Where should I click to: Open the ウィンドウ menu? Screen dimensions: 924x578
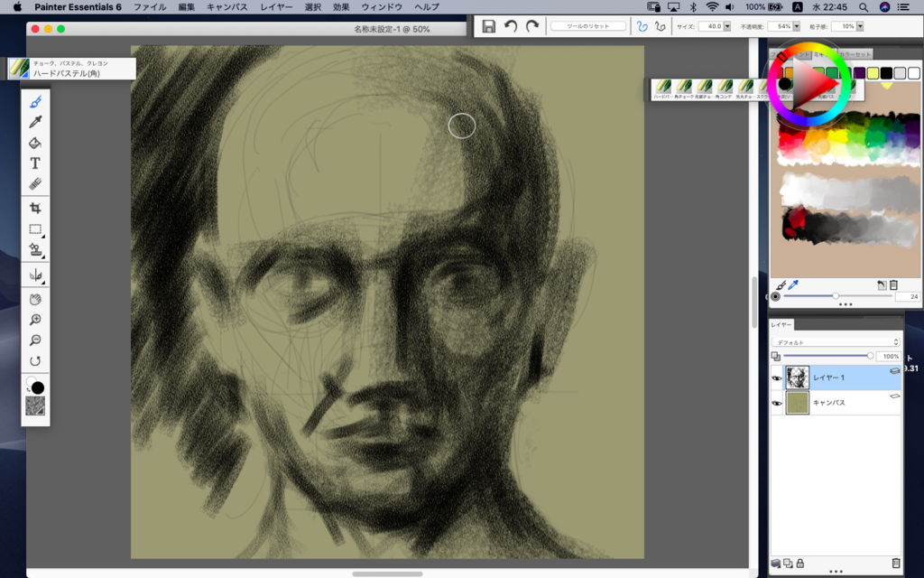[x=382, y=7]
